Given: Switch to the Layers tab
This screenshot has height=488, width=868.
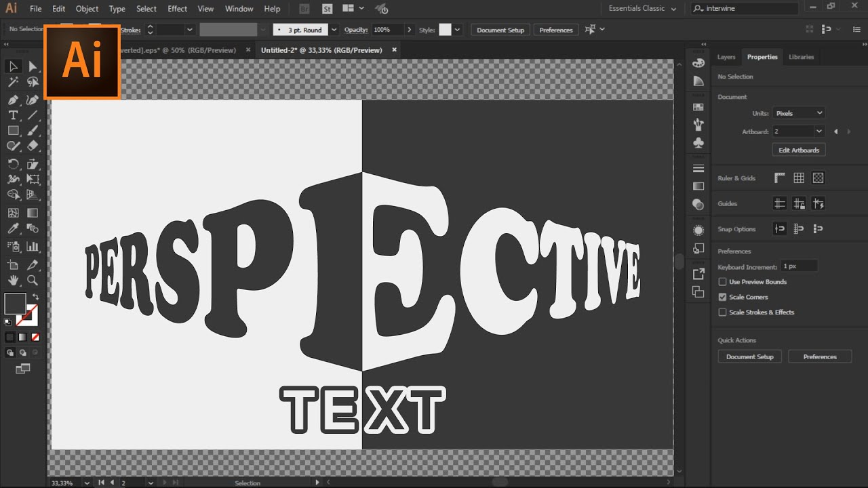Looking at the screenshot, I should point(726,57).
